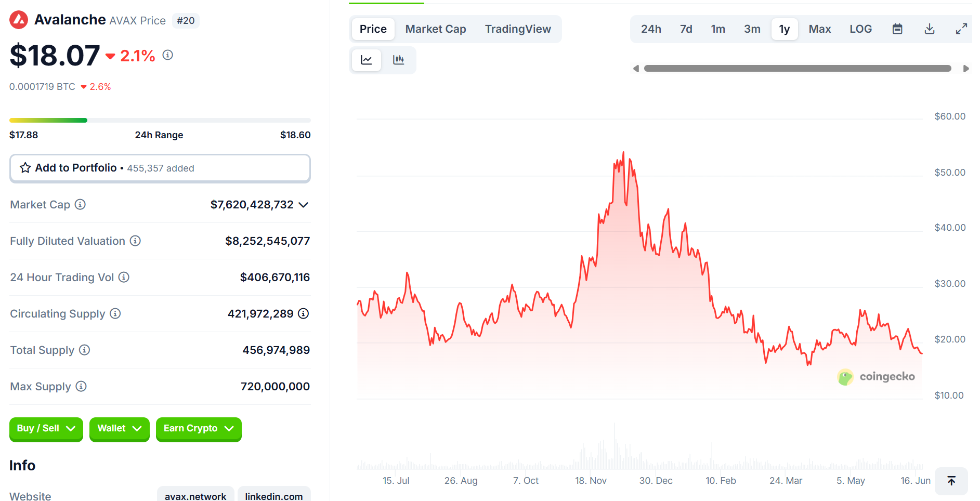980x501 pixels.
Task: Show Max Supply info icon
Action: (81, 386)
